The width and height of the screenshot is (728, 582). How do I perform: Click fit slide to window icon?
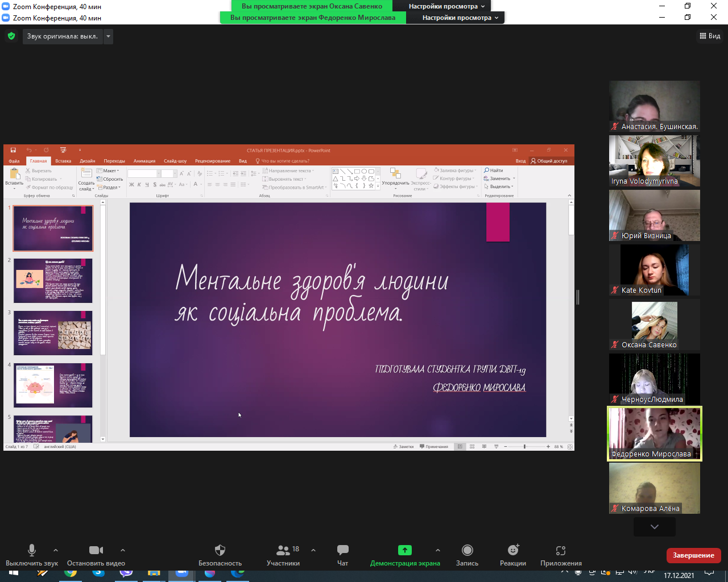coord(570,447)
